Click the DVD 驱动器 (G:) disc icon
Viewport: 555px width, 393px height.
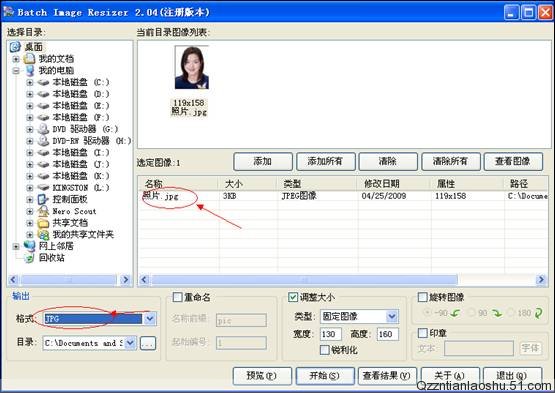click(43, 129)
